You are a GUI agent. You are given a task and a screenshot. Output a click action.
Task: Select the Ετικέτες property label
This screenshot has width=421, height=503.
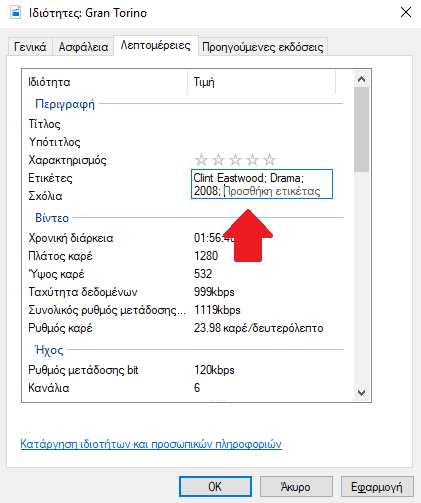coord(50,178)
